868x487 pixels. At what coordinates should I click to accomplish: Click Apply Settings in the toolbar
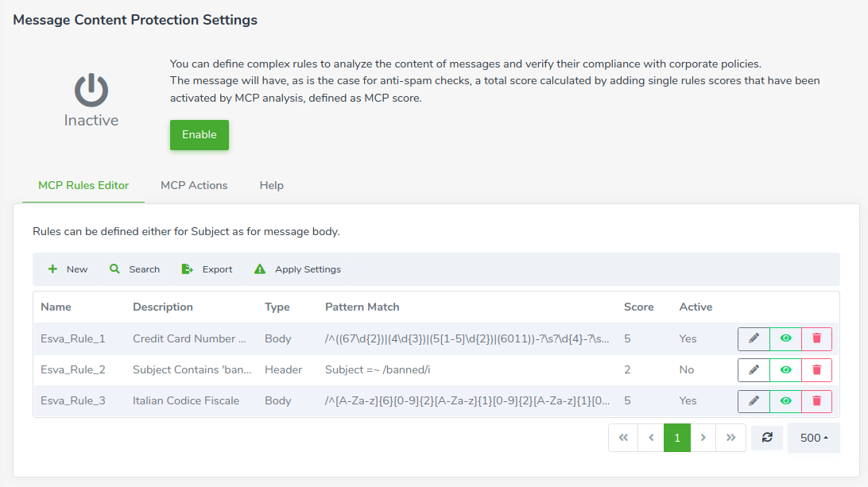point(297,269)
